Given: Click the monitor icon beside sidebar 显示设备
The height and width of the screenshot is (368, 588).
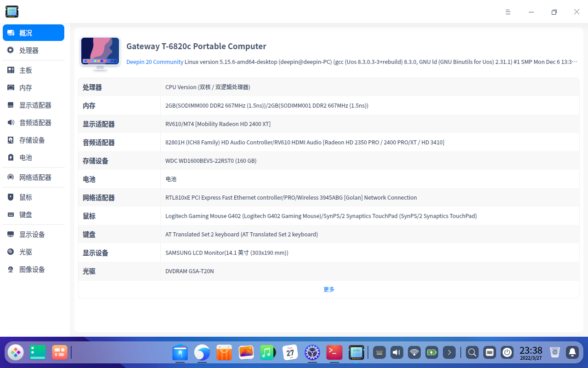Looking at the screenshot, I should [x=11, y=235].
